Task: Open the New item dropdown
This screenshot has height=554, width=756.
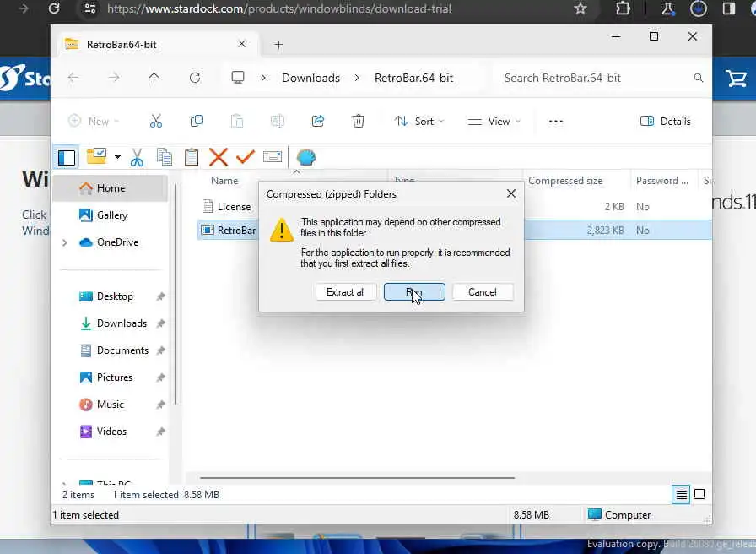Action: (94, 121)
